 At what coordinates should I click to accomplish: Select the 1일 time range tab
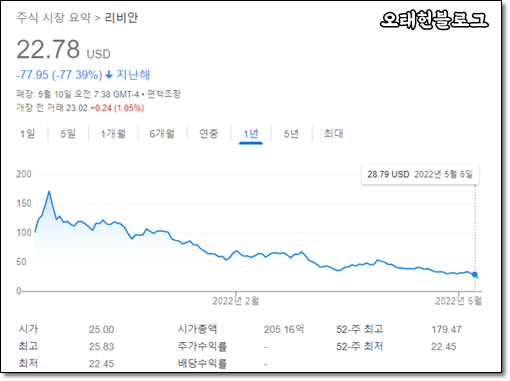[27, 134]
